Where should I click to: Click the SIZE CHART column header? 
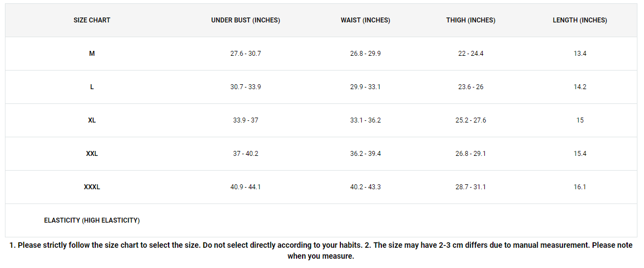click(92, 20)
